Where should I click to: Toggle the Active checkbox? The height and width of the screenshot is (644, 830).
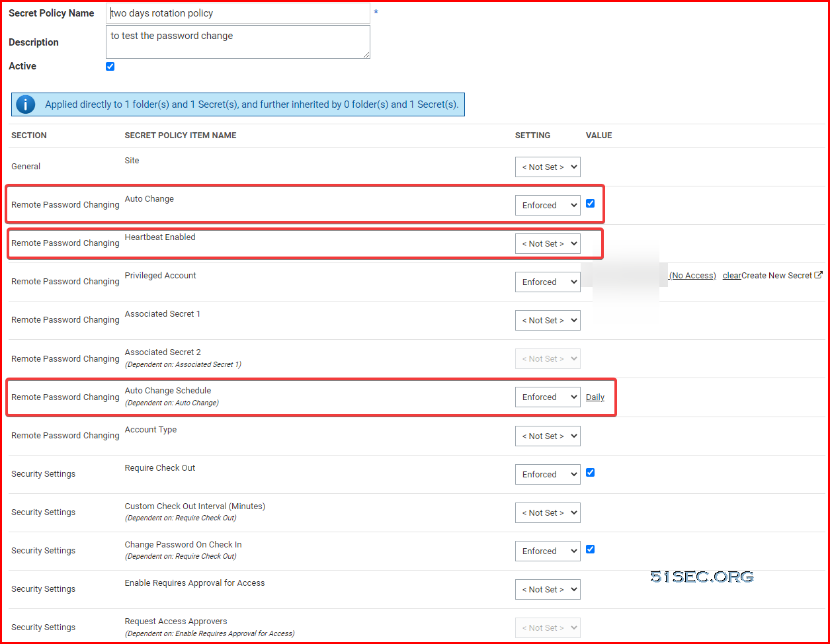click(110, 66)
